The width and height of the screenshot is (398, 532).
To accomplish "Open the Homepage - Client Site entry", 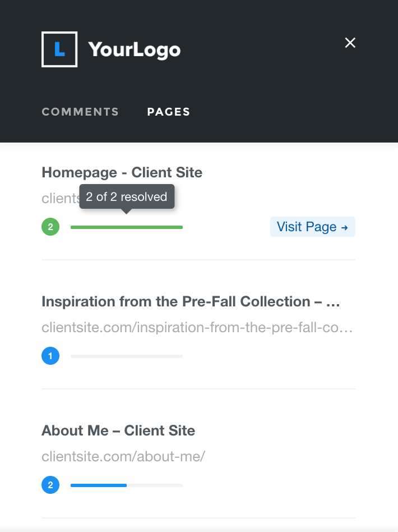I will coord(122,172).
